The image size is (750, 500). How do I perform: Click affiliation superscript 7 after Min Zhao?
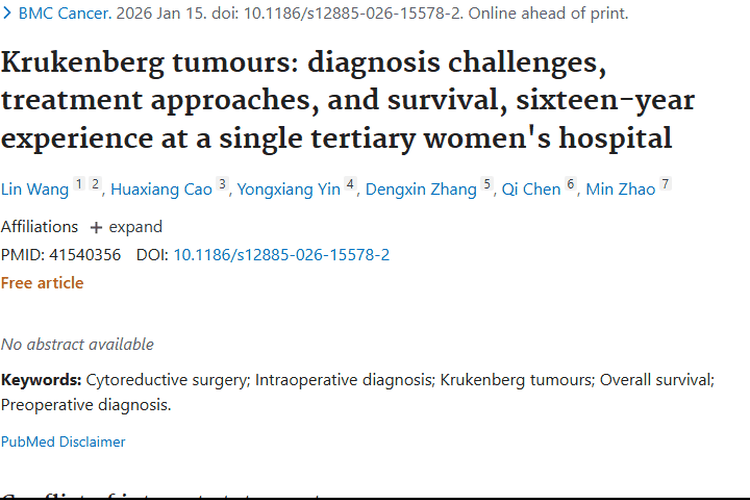click(x=665, y=184)
